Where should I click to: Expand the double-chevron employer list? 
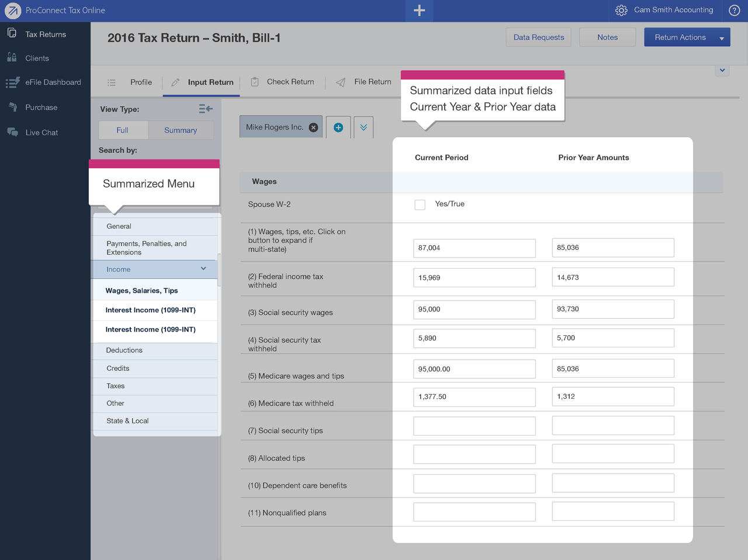[363, 127]
